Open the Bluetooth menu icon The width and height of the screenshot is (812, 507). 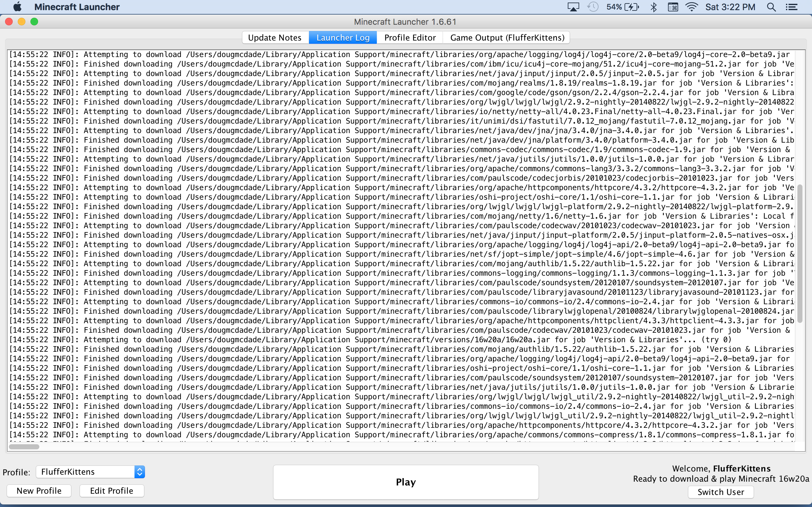653,7
